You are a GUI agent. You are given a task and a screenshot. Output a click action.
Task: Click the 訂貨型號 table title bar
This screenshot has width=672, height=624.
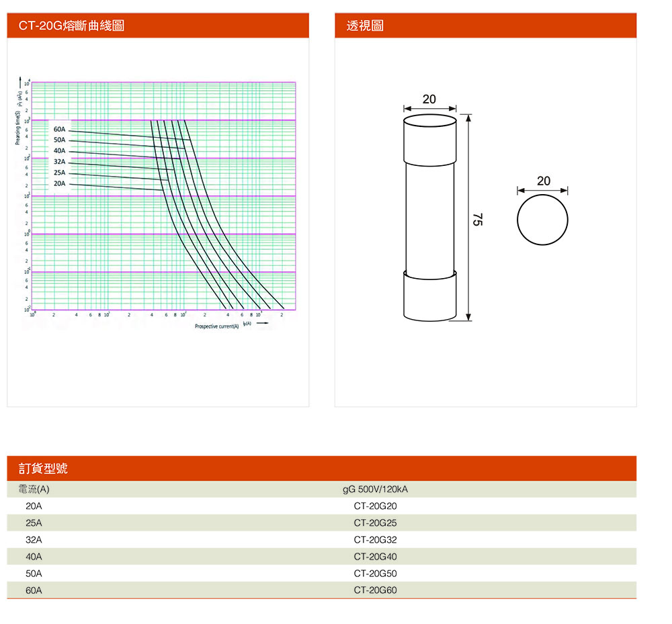click(43, 468)
